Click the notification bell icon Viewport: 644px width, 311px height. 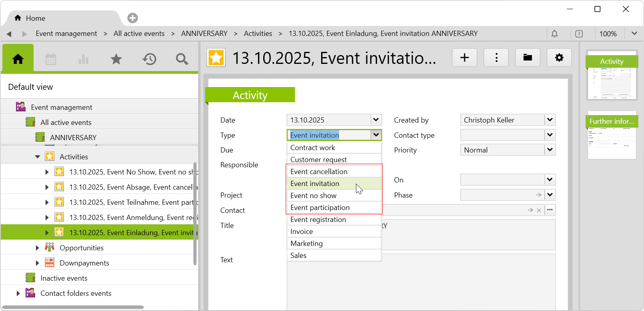[x=555, y=34]
